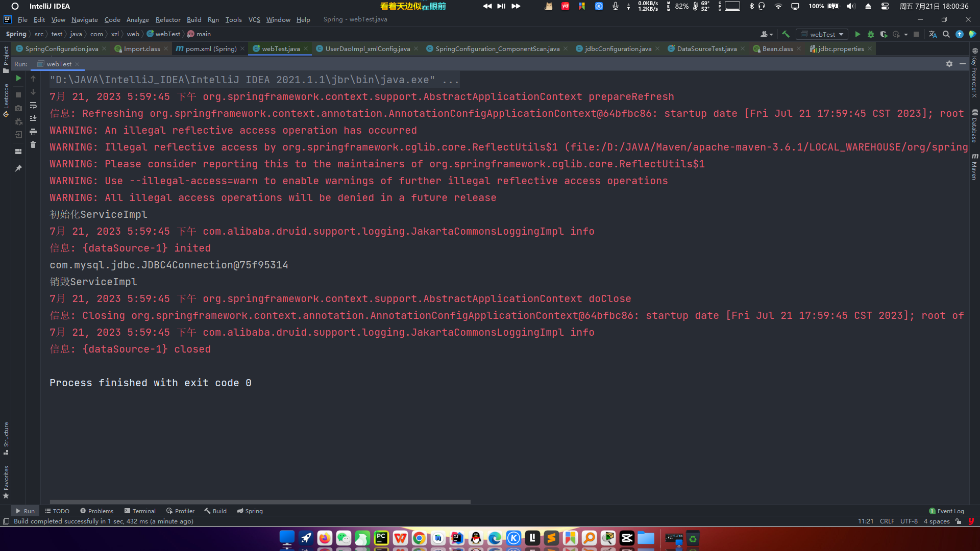Click the Print console output icon
980x551 pixels.
[33, 132]
